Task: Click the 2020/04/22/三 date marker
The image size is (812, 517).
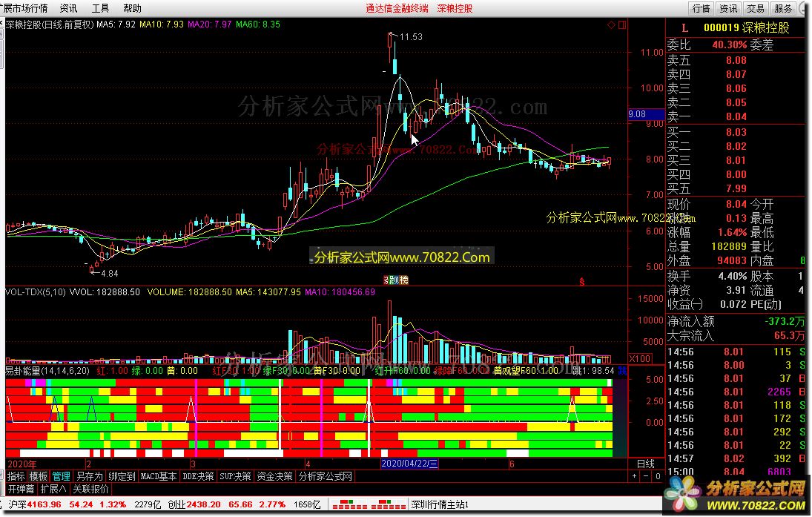Action: [x=409, y=464]
